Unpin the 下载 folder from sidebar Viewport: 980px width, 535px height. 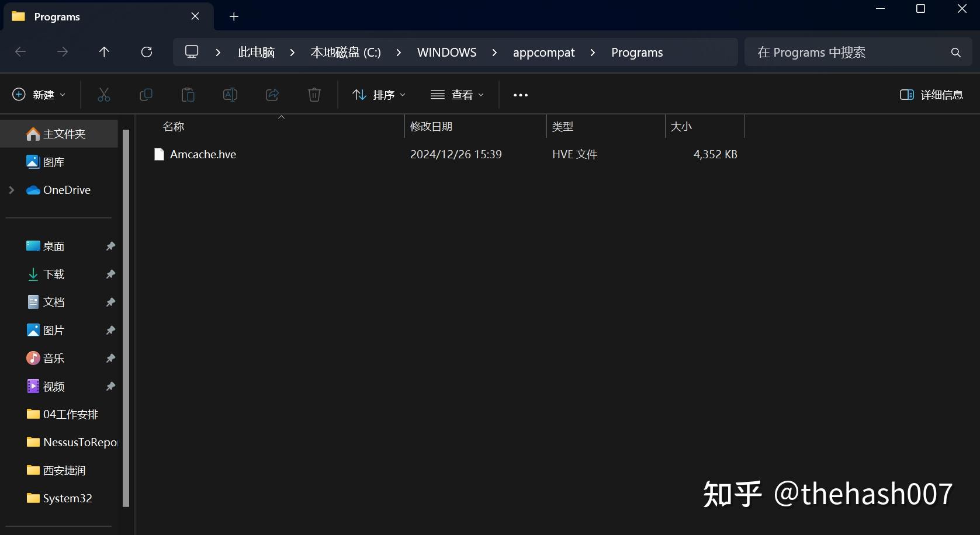[110, 274]
